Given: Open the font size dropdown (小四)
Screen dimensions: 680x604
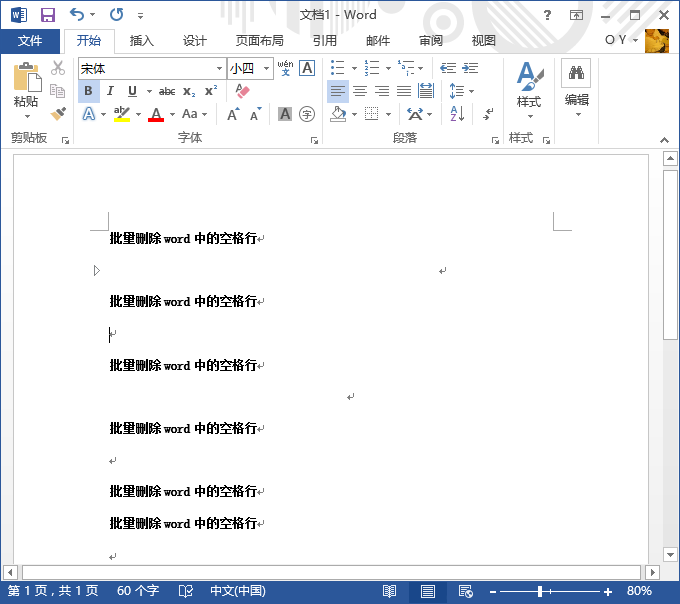Looking at the screenshot, I should (x=266, y=69).
